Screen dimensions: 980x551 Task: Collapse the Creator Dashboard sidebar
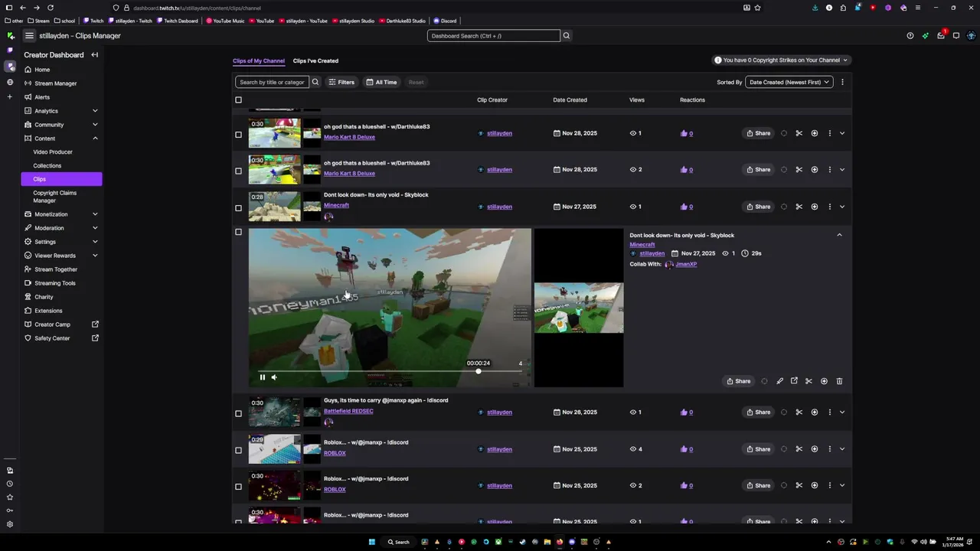[x=94, y=55]
